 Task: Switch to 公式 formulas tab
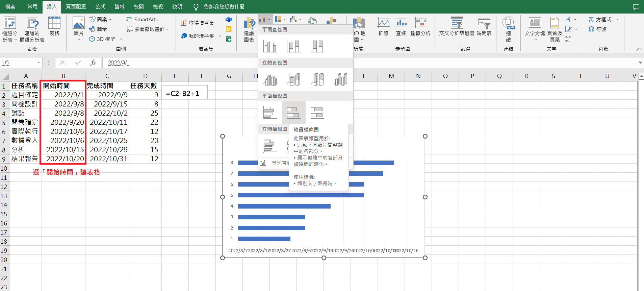coord(100,7)
